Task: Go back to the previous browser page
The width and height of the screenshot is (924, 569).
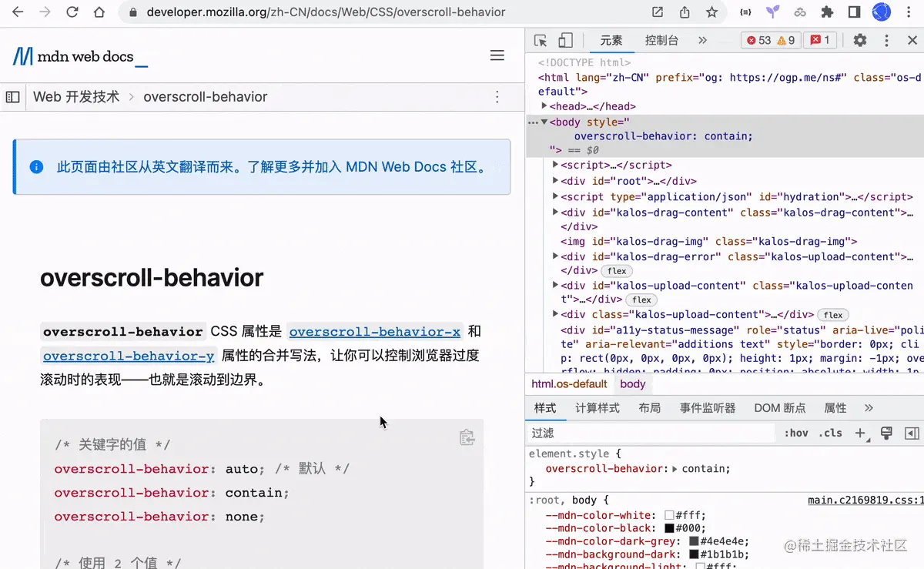Action: (x=18, y=12)
